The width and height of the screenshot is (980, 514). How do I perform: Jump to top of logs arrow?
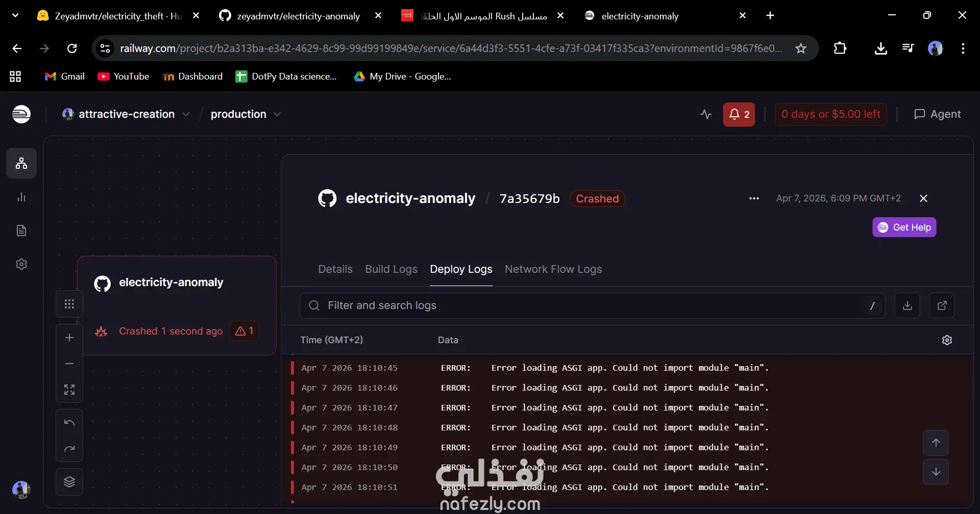click(936, 443)
